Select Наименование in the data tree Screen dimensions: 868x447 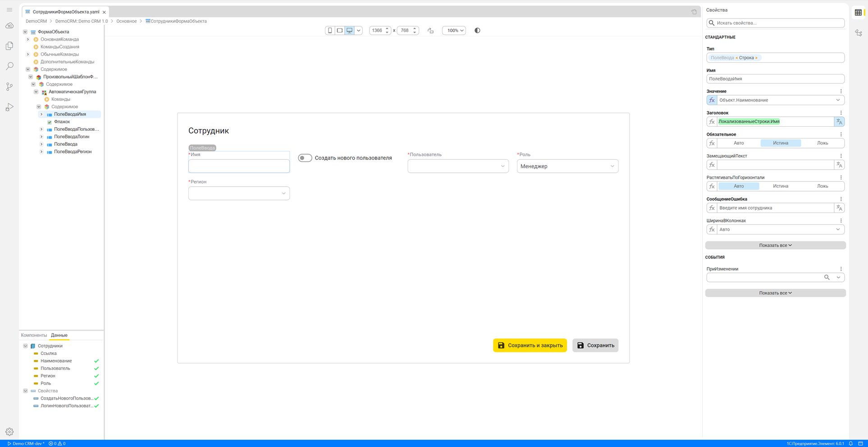coord(56,361)
